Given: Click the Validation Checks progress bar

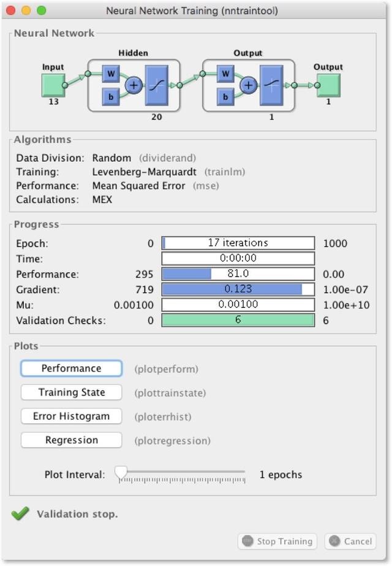Looking at the screenshot, I should pyautogui.click(x=238, y=320).
